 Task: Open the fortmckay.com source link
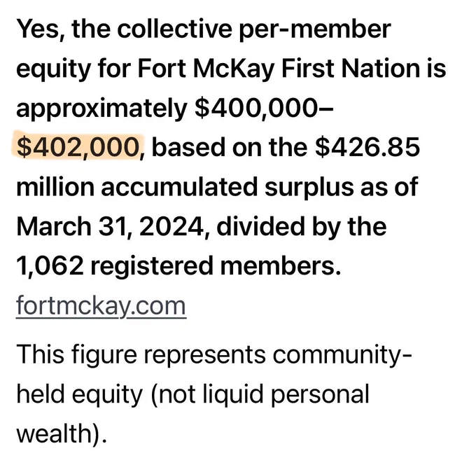click(101, 305)
